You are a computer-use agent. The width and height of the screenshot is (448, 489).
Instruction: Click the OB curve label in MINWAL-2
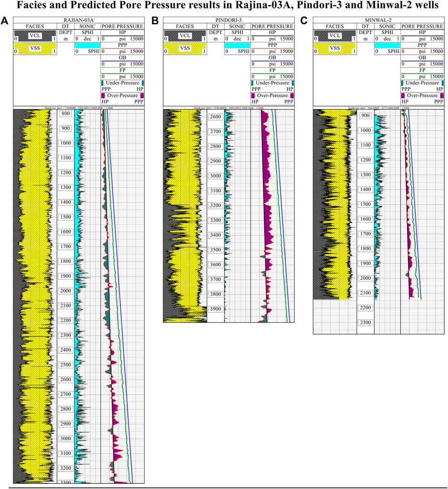pos(422,58)
